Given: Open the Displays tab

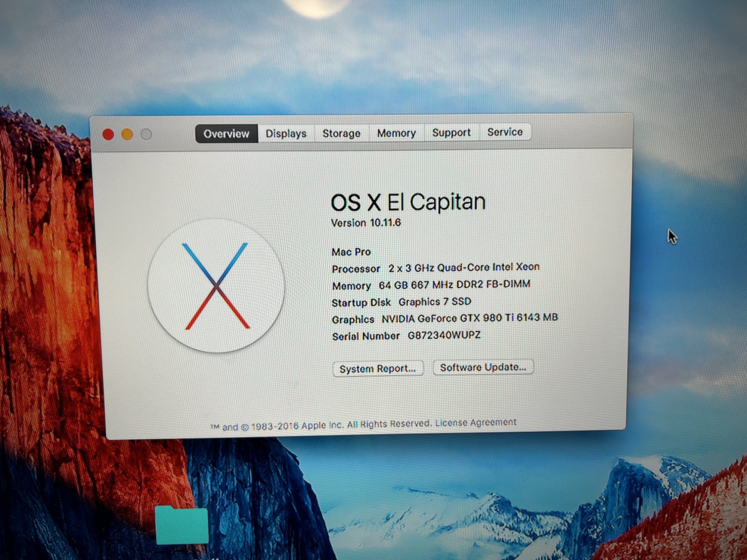Looking at the screenshot, I should pyautogui.click(x=286, y=134).
